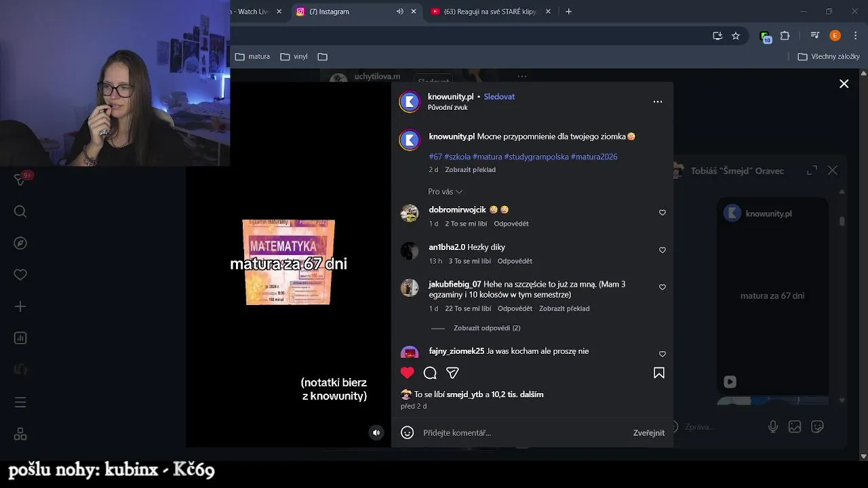
Task: Close the YouTube browser tab
Action: click(x=548, y=12)
